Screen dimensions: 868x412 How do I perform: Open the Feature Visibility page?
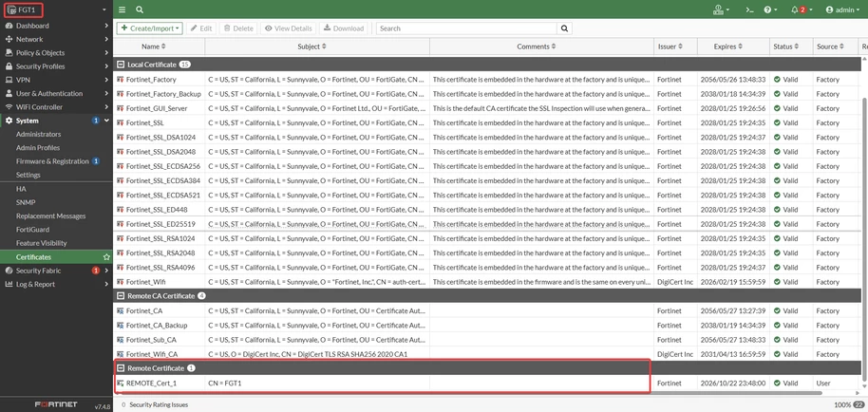[42, 243]
